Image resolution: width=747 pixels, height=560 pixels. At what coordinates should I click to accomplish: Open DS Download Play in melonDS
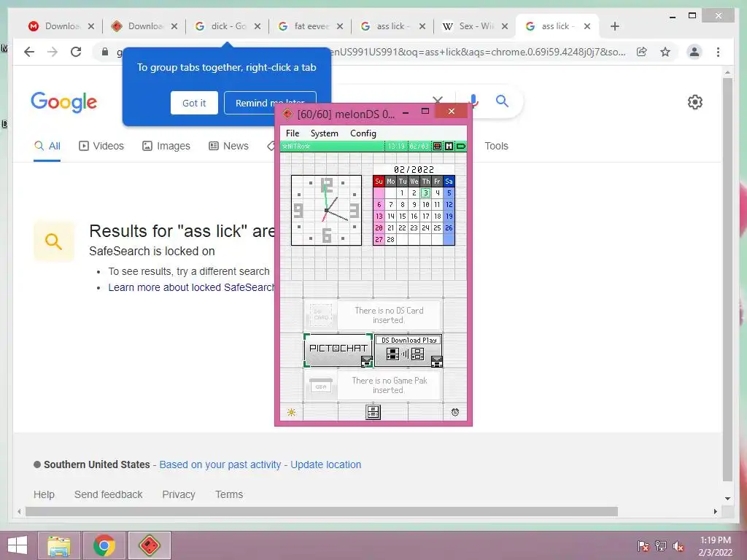click(409, 350)
